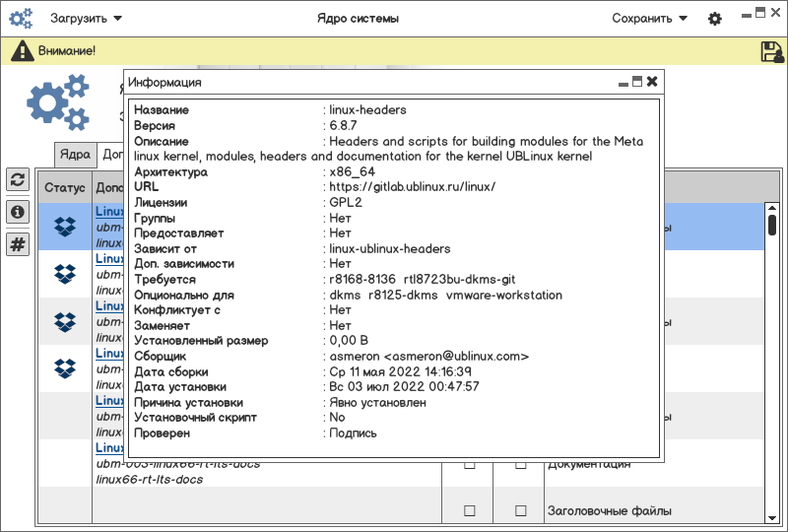
Task: Click the version value 6.8.7
Action: point(343,125)
